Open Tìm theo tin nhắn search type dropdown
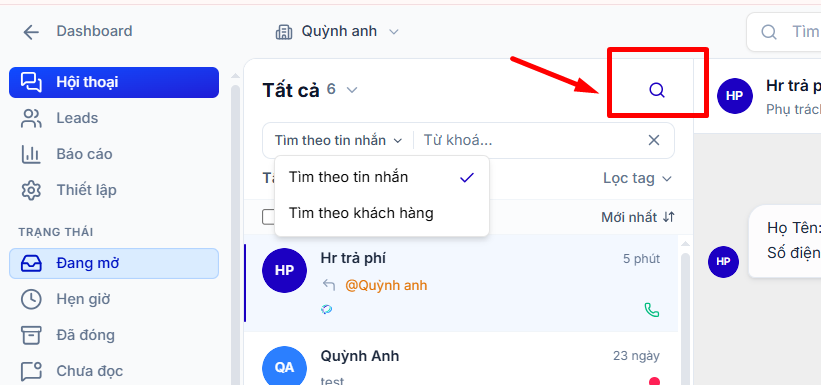The image size is (821, 385). pyautogui.click(x=338, y=140)
